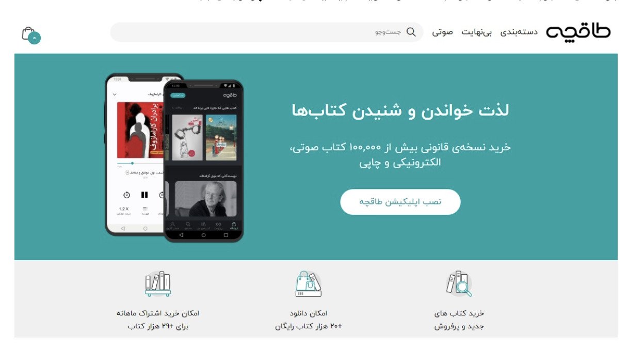Click the books with magnifier feature icon
This screenshot has width=644, height=350.
coord(459,284)
